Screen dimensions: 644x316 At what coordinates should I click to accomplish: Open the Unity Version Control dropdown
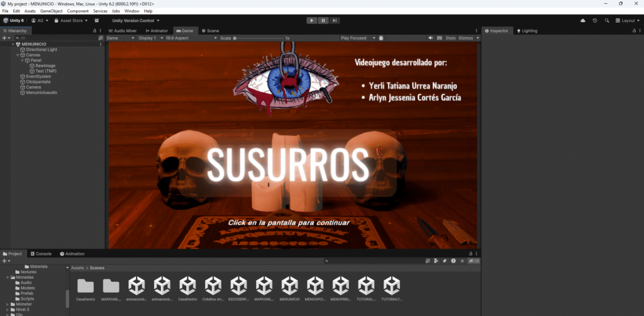(x=136, y=21)
